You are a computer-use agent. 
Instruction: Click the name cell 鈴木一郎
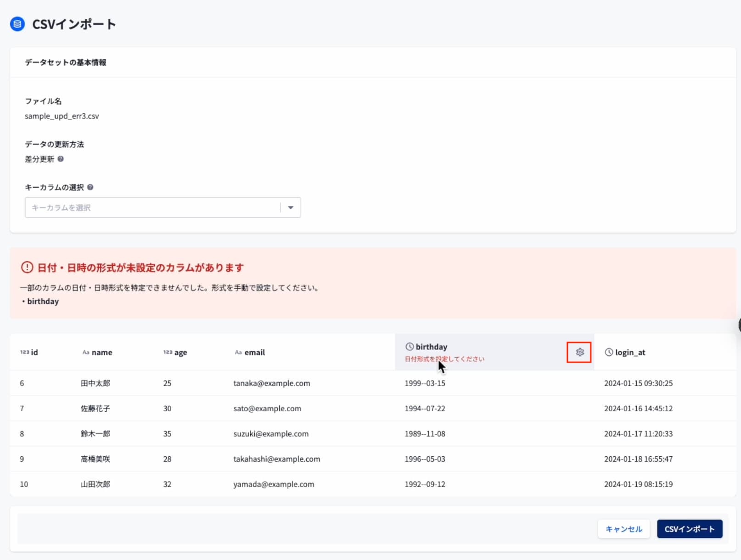(x=95, y=434)
